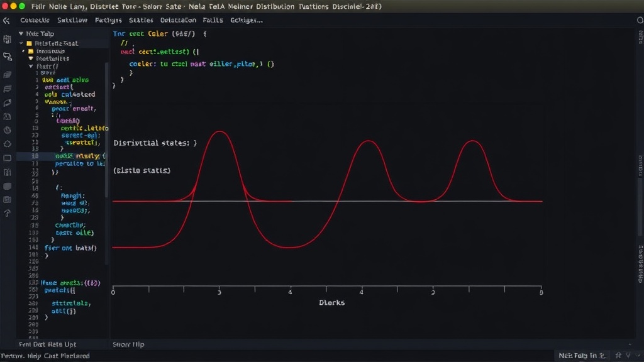Click the x-axis tick label 0
Screen dimensions: 644x362
[113, 292]
